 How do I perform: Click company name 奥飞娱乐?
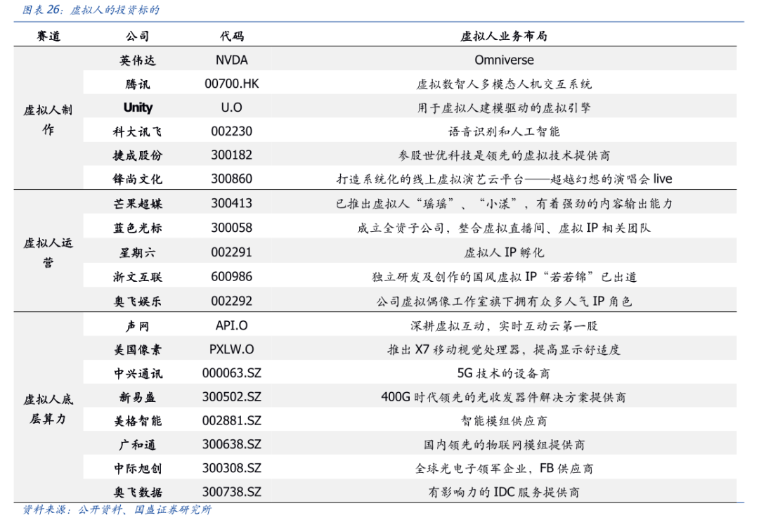[x=138, y=301]
